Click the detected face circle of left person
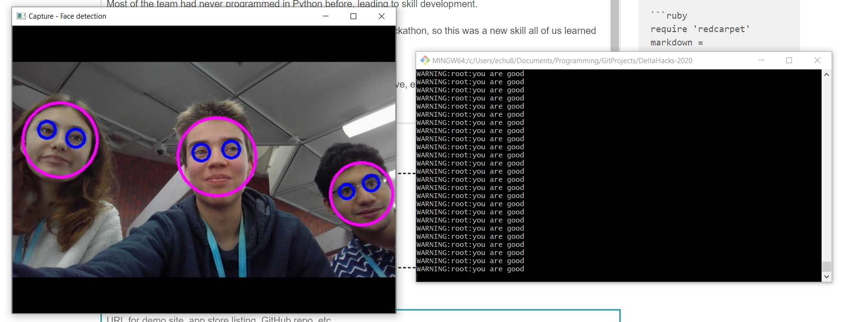 [x=60, y=140]
